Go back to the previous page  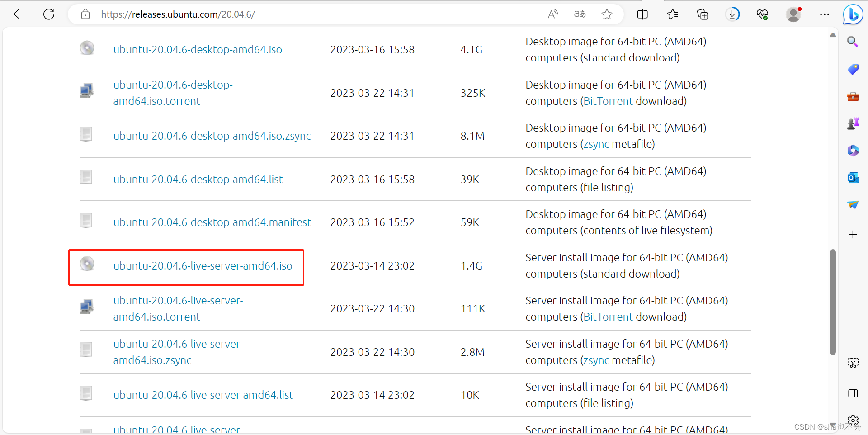(19, 14)
